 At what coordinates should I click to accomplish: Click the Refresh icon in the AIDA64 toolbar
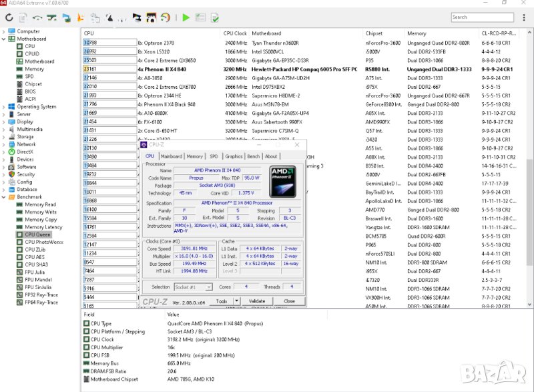pos(9,17)
